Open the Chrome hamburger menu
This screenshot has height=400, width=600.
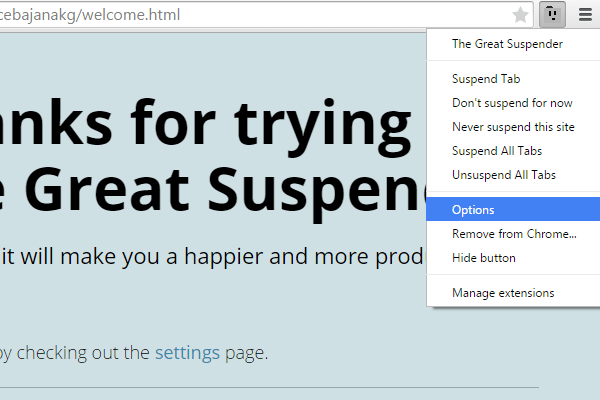pos(585,15)
